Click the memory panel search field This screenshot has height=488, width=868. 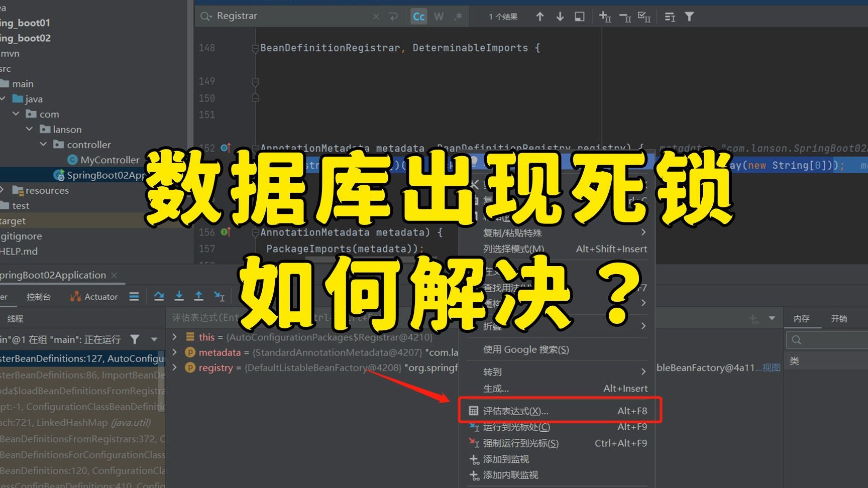(827, 340)
